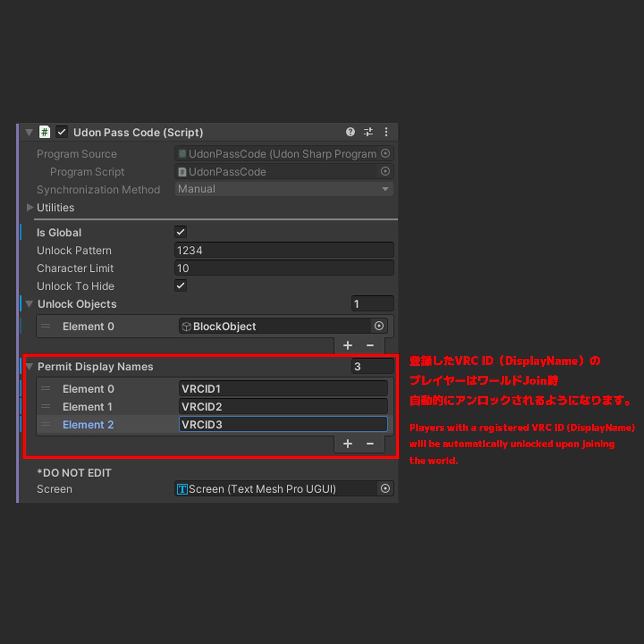Open the Program Script object picker
This screenshot has height=644, width=644.
tap(385, 171)
